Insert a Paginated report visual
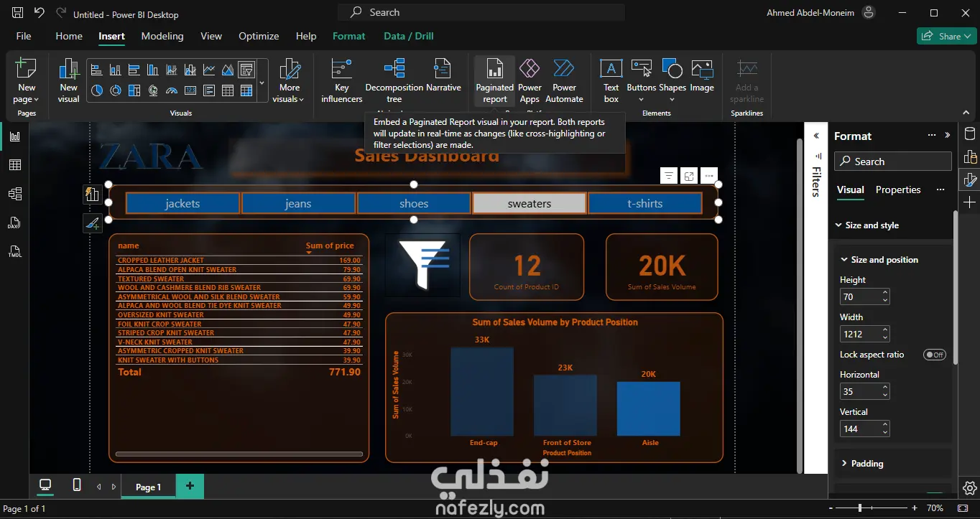 tap(494, 80)
